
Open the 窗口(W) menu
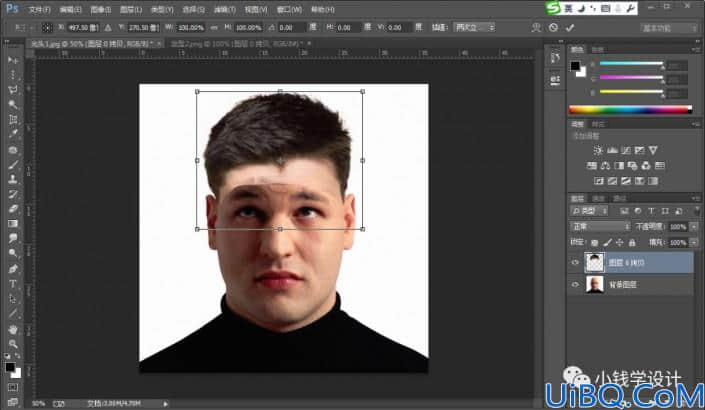[x=289, y=9]
